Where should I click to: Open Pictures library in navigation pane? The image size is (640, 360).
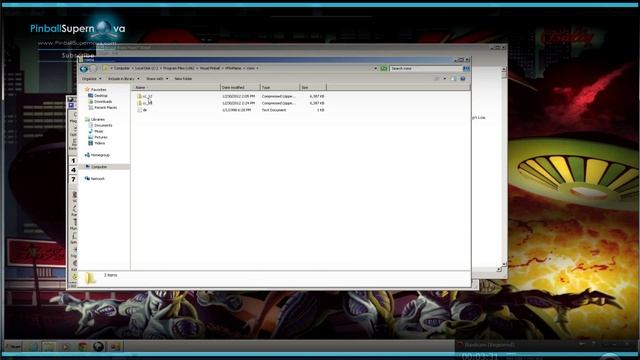tap(98, 137)
